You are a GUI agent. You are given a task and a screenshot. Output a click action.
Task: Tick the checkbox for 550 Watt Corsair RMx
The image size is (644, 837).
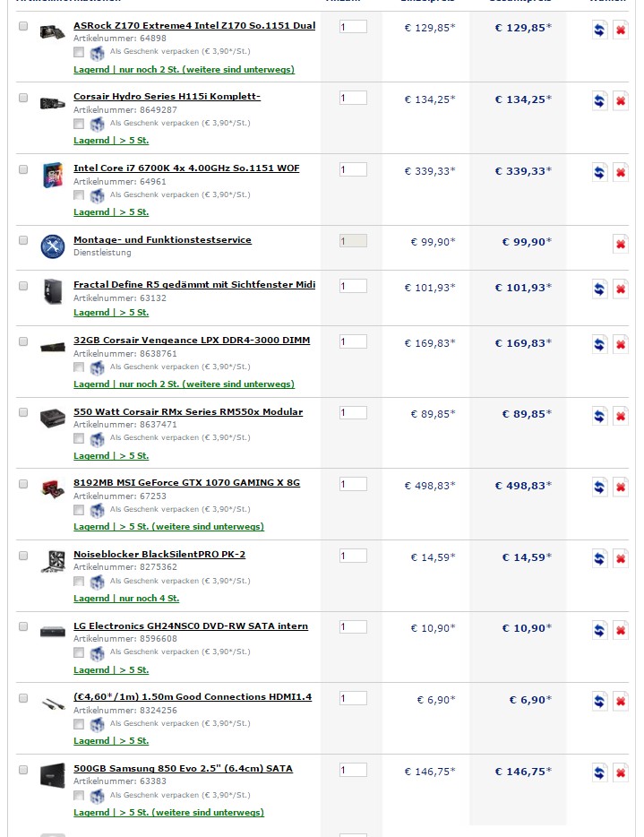pyautogui.click(x=23, y=413)
